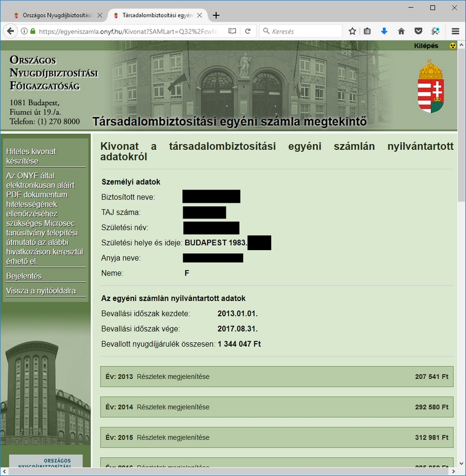This screenshot has width=466, height=476.
Task: Open the Pocket icon in toolbar
Action: (418, 31)
